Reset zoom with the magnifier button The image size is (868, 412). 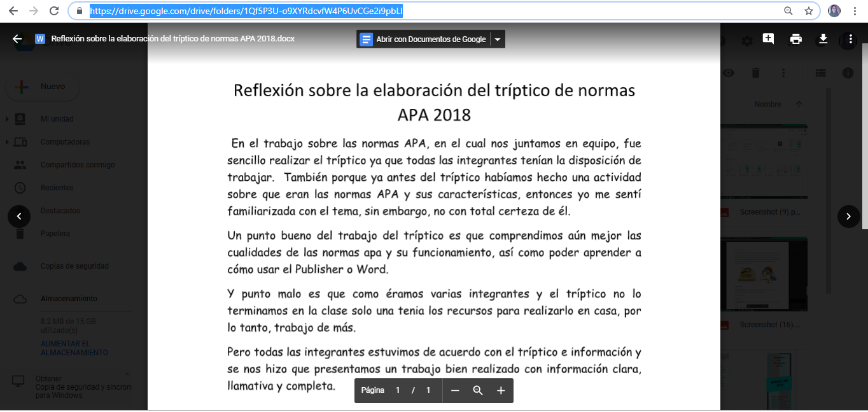478,390
